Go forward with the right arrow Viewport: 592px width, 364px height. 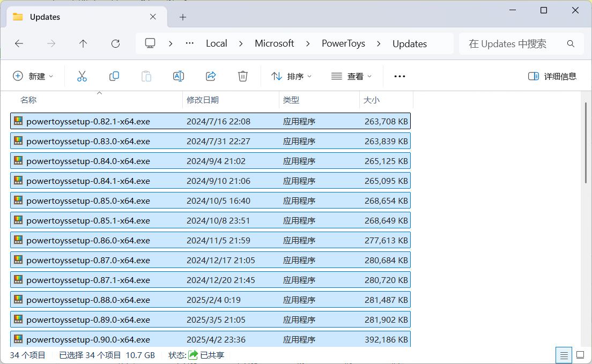(51, 44)
